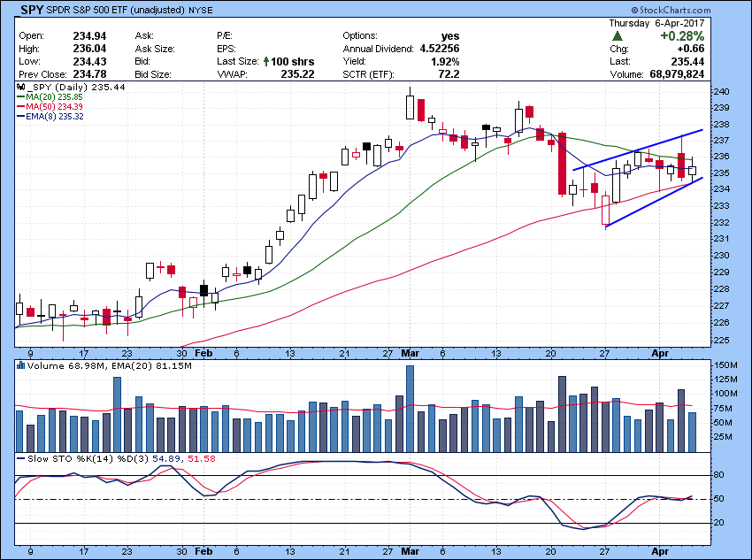Click the EMA(20) 81.15M volume label
The image size is (752, 560).
click(x=151, y=366)
